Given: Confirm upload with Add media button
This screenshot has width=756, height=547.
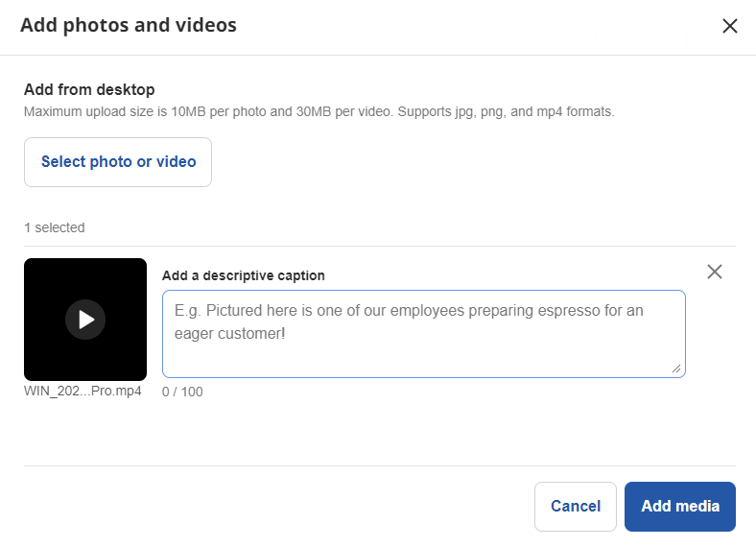Looking at the screenshot, I should point(680,507).
